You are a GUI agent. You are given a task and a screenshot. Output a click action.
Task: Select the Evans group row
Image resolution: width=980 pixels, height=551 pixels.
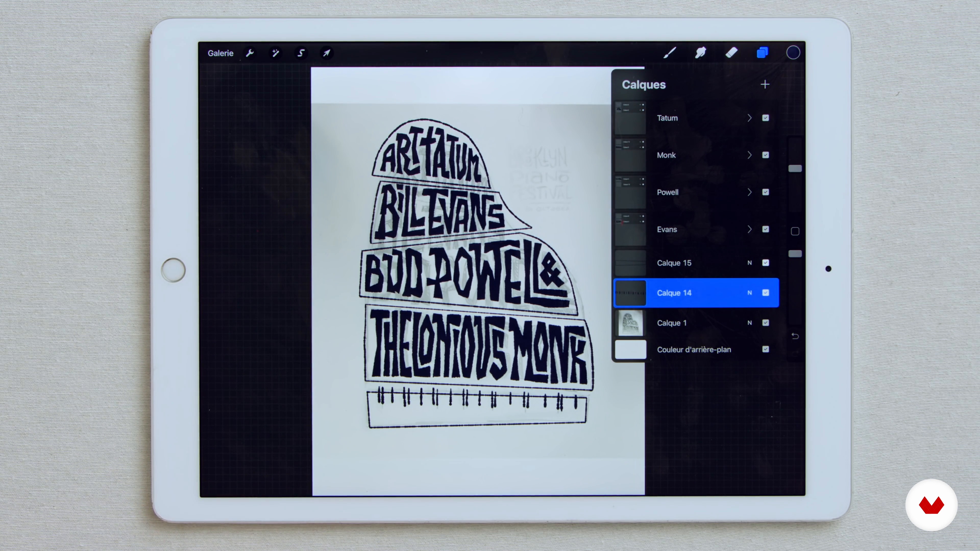(x=696, y=229)
